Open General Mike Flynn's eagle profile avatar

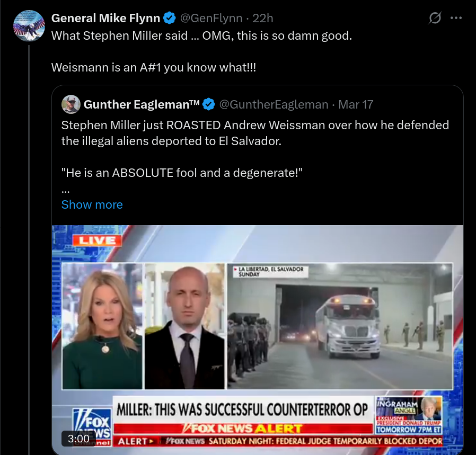(29, 25)
